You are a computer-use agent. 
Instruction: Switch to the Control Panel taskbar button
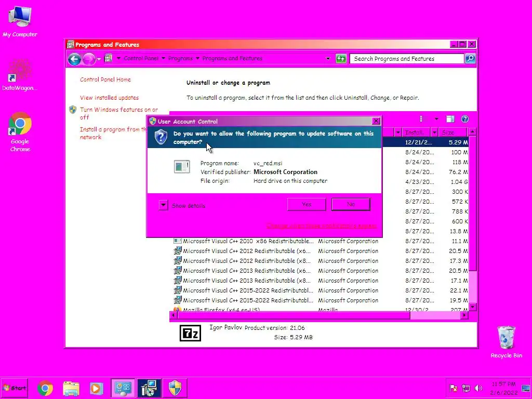tap(123, 388)
